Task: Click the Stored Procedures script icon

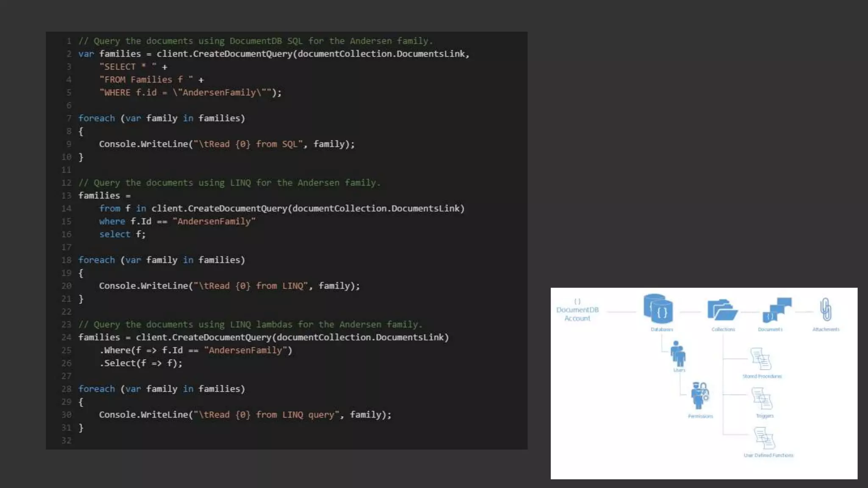Action: (761, 359)
